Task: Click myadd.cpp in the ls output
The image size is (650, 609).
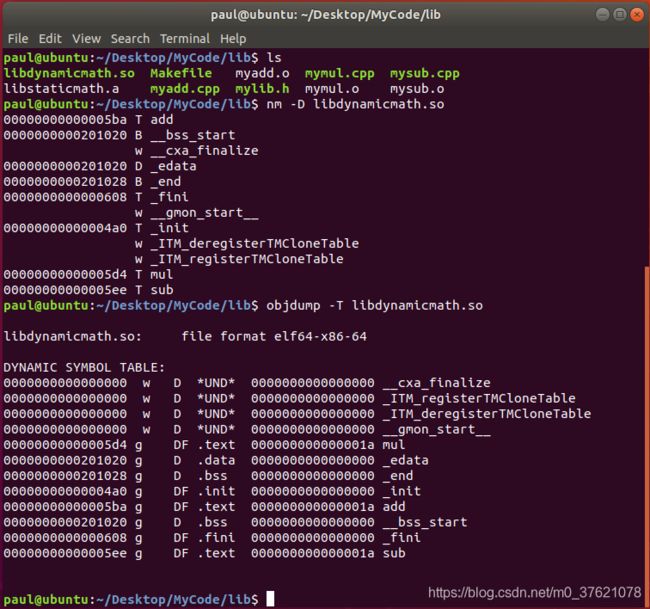Action: pyautogui.click(x=185, y=89)
